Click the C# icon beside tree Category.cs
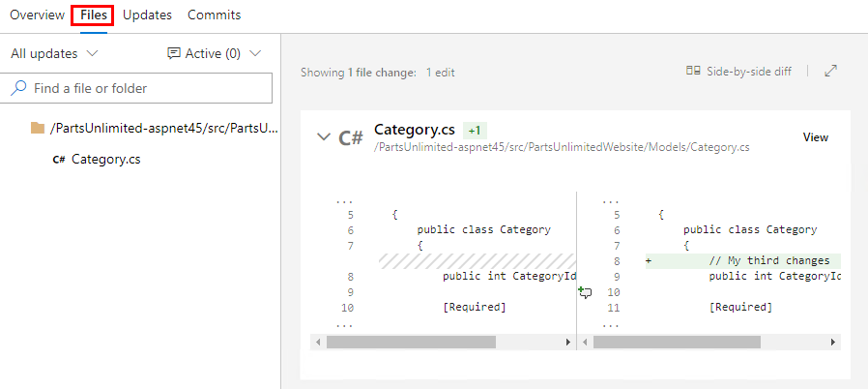This screenshot has width=868, height=389. (59, 160)
